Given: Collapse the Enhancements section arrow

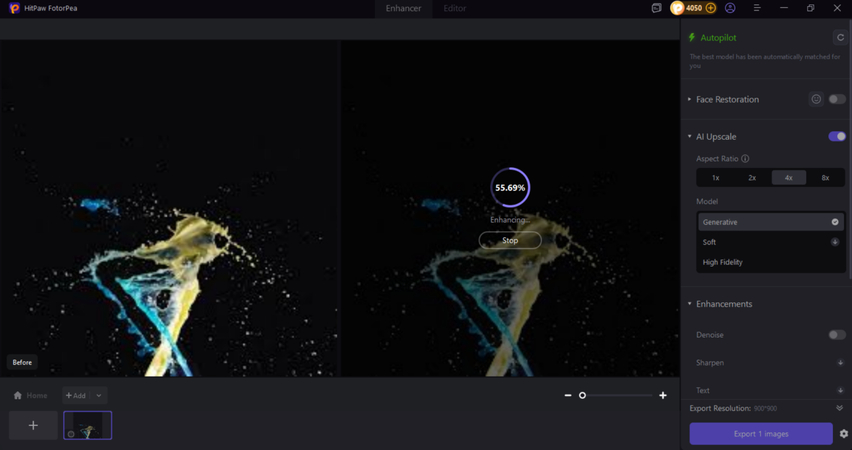Looking at the screenshot, I should [690, 304].
